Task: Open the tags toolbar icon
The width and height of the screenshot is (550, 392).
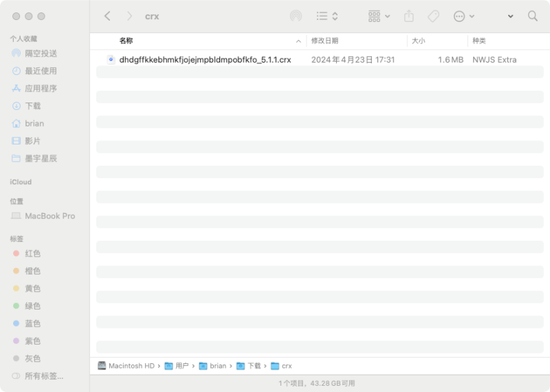Action: 433,16
